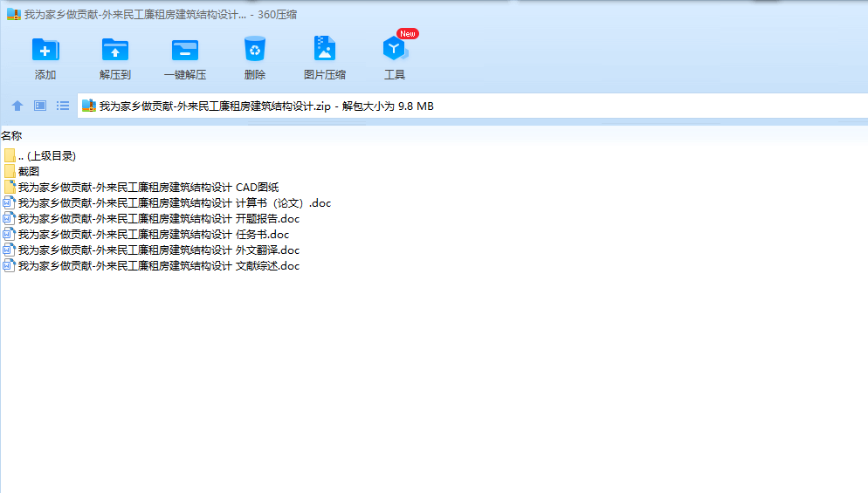Switch to list view mode button

(x=63, y=106)
